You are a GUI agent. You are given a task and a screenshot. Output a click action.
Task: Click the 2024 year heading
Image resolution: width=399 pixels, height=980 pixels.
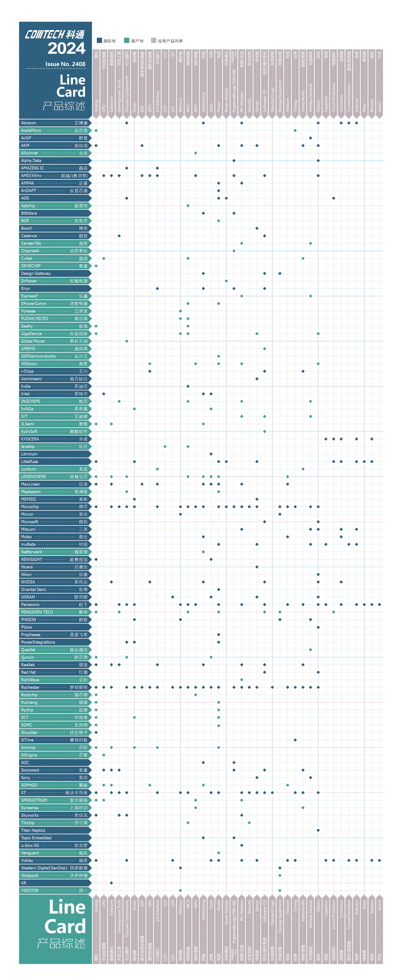[x=67, y=48]
